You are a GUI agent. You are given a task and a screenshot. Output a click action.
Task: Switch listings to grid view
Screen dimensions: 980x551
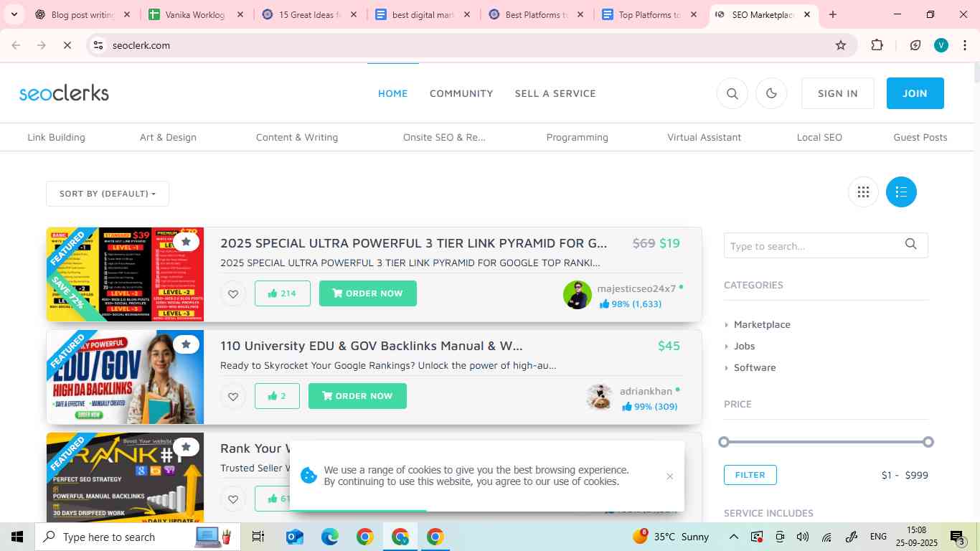click(863, 192)
